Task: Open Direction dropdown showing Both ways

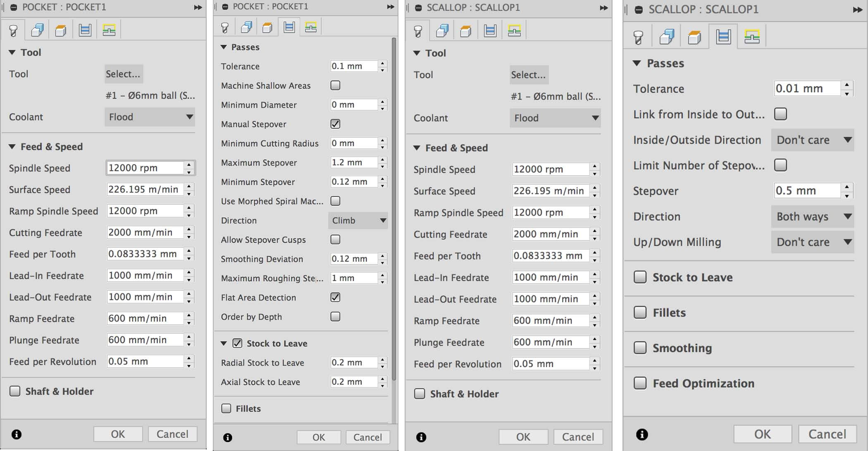Action: (x=813, y=217)
